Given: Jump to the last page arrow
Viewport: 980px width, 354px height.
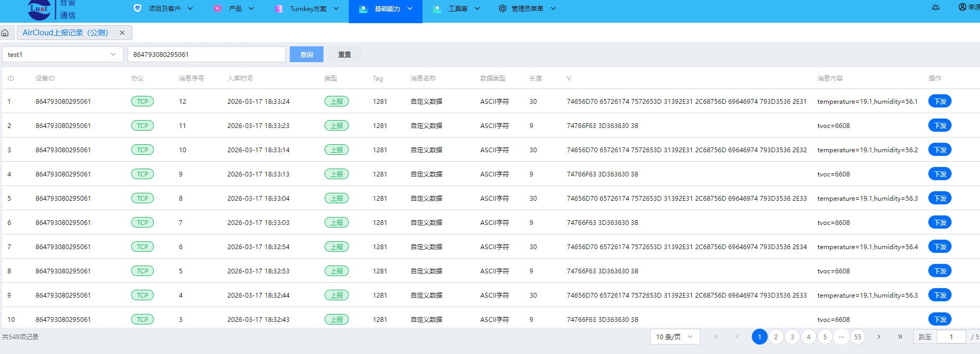Looking at the screenshot, I should (x=900, y=337).
